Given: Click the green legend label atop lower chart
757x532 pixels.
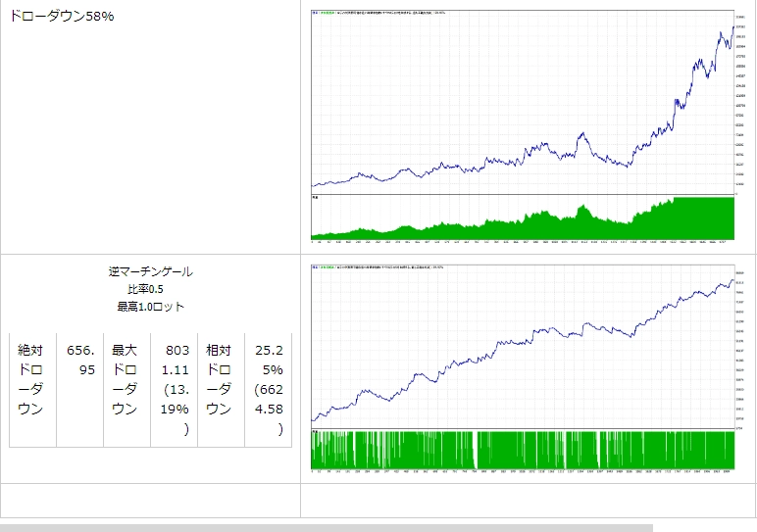Looking at the screenshot, I should pos(343,266).
